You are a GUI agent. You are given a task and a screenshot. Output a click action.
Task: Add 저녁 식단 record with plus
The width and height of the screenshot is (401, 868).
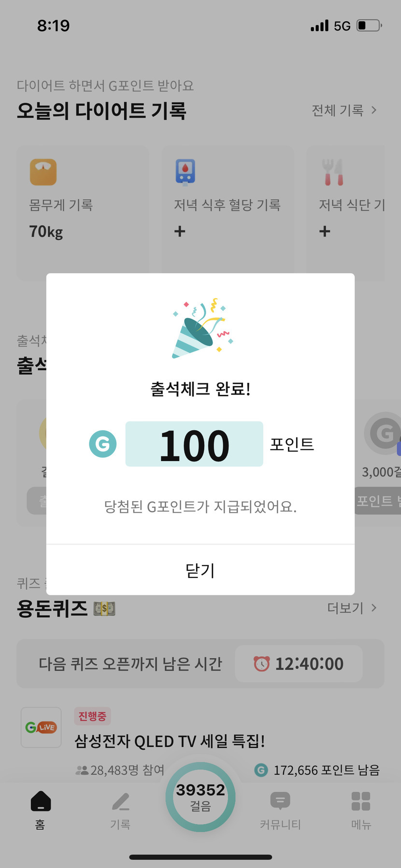(x=325, y=231)
